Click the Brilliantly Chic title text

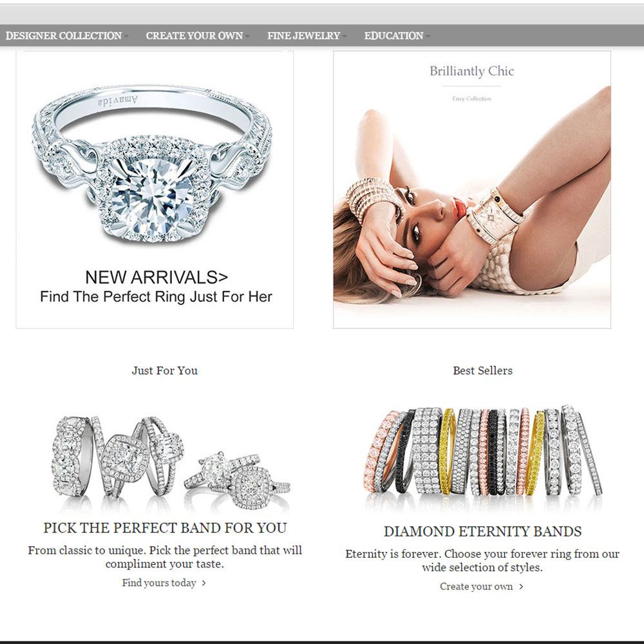[x=472, y=71]
